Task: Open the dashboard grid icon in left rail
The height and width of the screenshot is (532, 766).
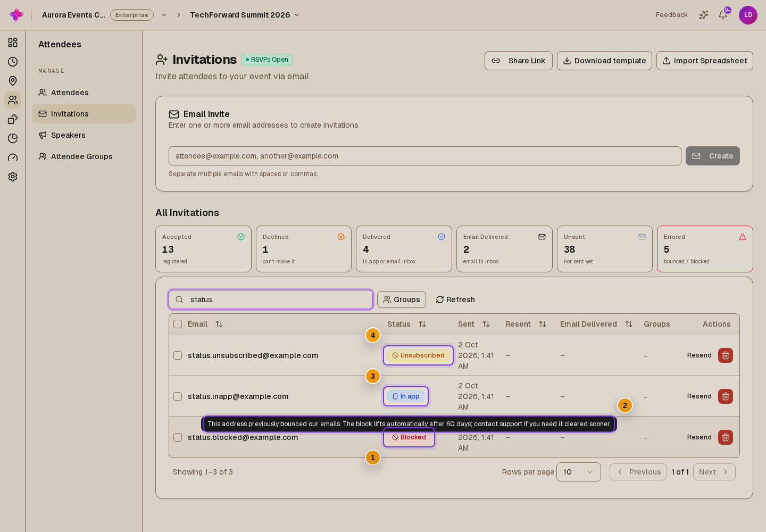Action: (x=13, y=43)
